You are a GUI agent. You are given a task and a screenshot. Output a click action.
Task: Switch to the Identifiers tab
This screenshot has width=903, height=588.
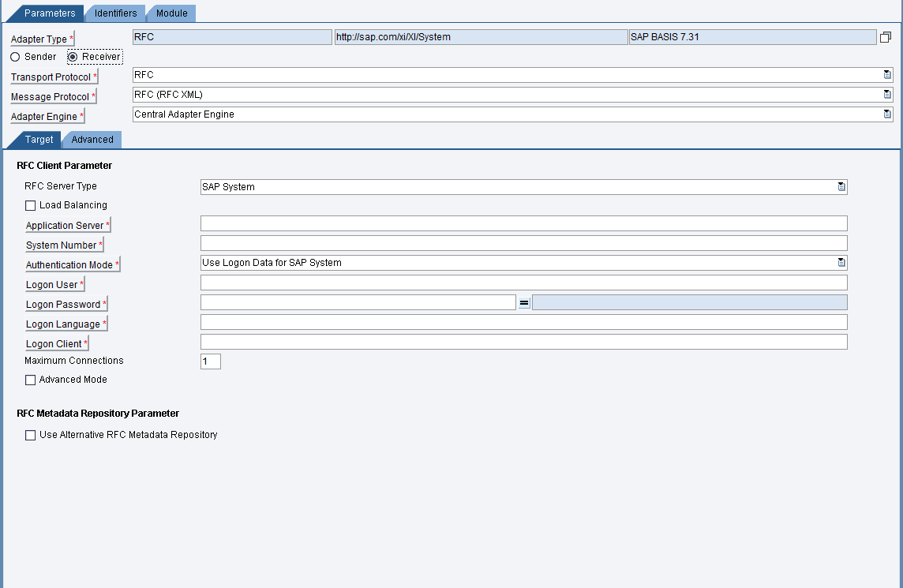point(115,13)
